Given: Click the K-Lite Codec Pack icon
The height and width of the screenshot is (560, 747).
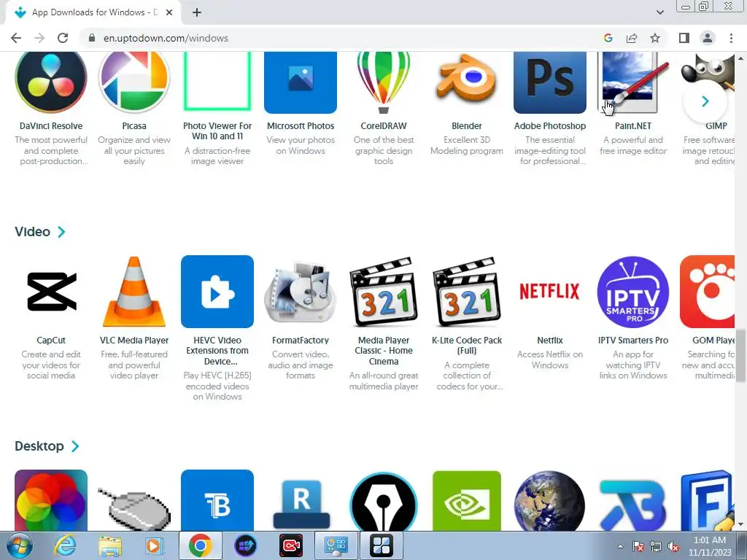Looking at the screenshot, I should coord(467,292).
